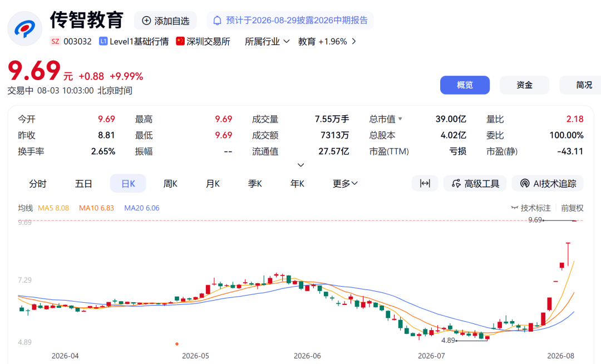This screenshot has height=364, width=601.
Task: Select the 周K chart tab
Action: click(x=170, y=184)
